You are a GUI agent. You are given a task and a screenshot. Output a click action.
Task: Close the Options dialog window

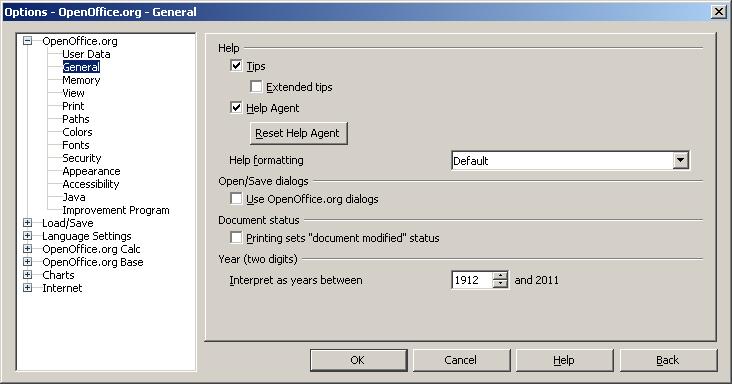pos(718,12)
